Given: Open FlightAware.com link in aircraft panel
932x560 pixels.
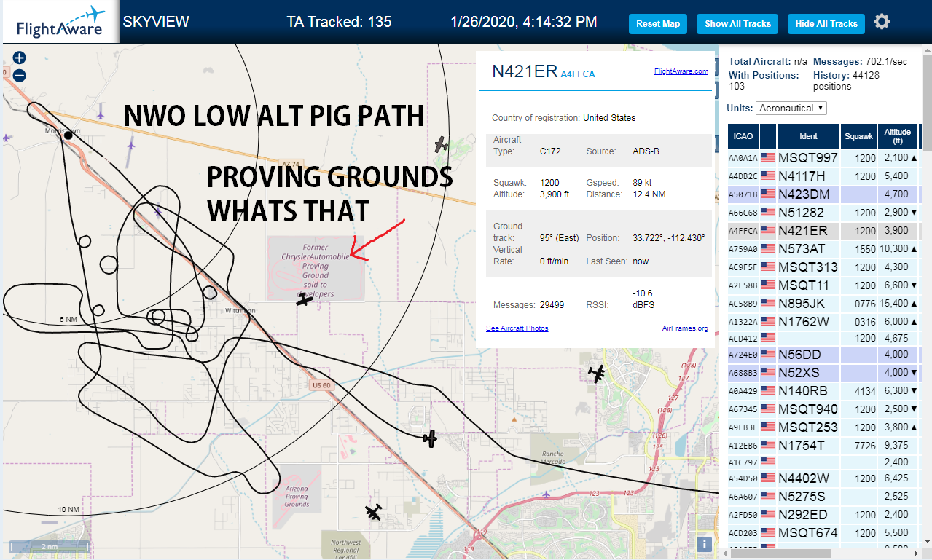Looking at the screenshot, I should (681, 71).
